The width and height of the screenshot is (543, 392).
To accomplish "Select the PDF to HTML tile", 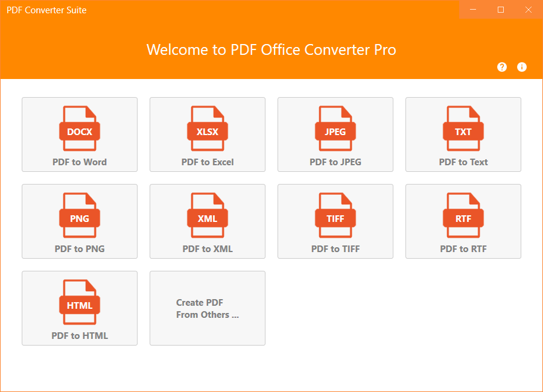I will (x=79, y=308).
